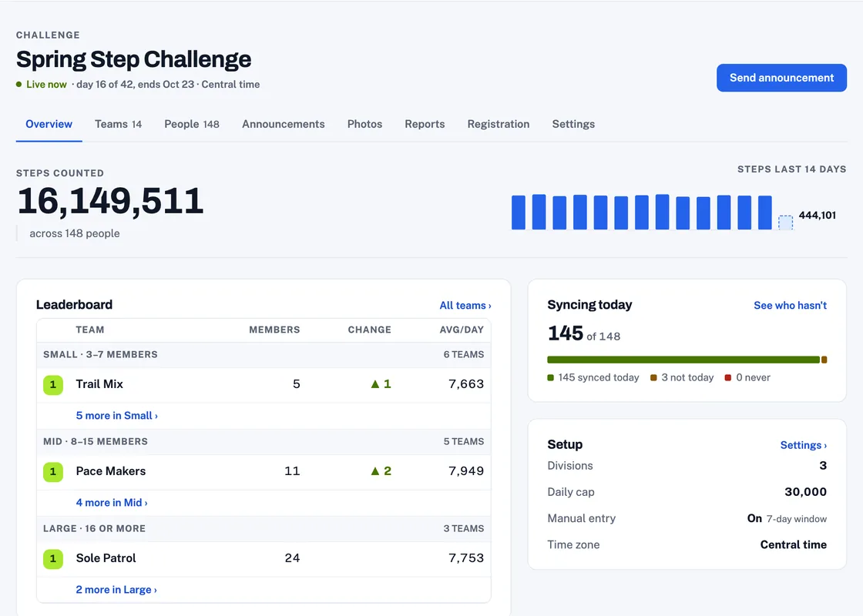Image resolution: width=863 pixels, height=616 pixels.
Task: Click the Sole Patrol team name
Action: (106, 557)
